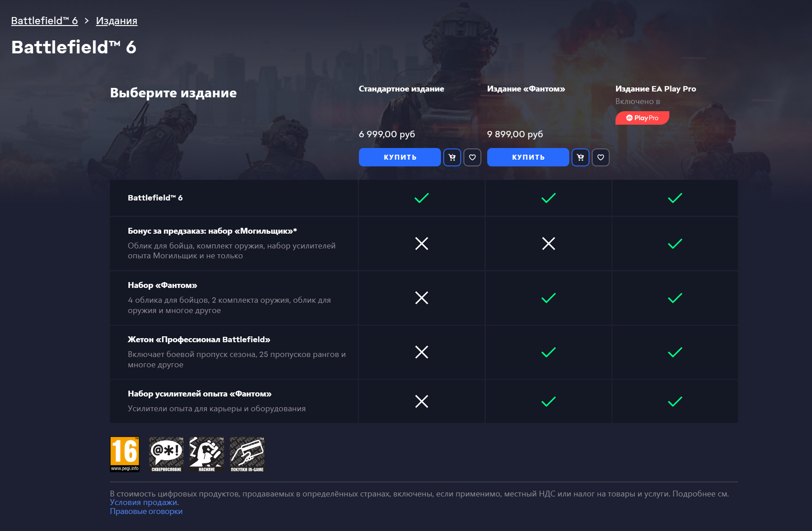Click the Жетон «Профессионал Battlefield» row label
Image resolution: width=812 pixels, height=531 pixels.
tap(199, 339)
